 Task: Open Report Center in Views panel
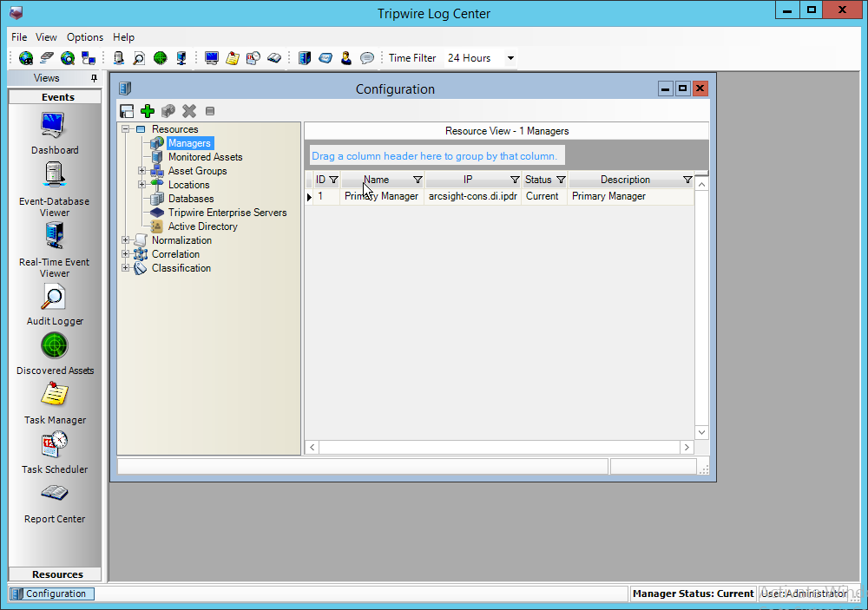[x=54, y=502]
